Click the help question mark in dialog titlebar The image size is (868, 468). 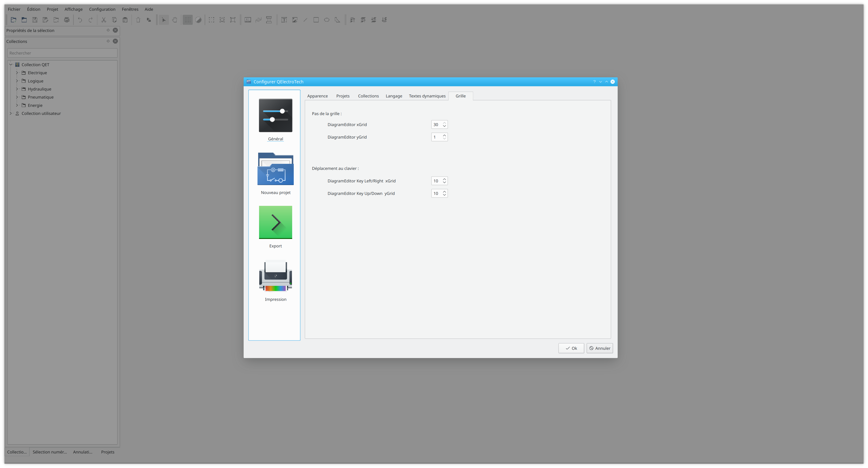pyautogui.click(x=594, y=82)
